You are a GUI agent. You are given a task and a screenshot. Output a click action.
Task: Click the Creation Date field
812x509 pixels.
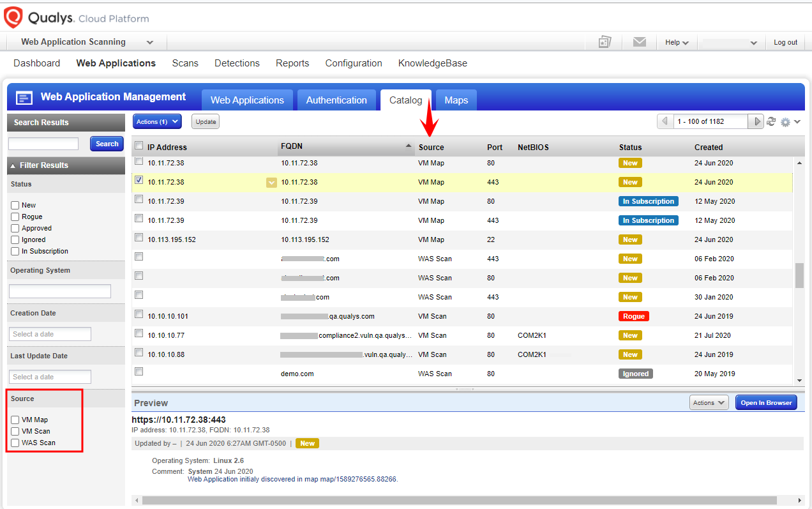(x=50, y=334)
